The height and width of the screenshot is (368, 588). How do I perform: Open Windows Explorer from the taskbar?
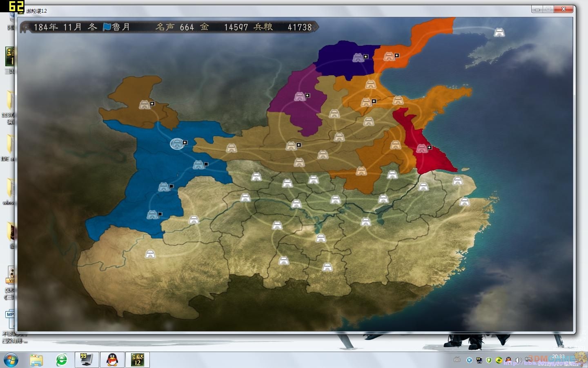point(36,360)
